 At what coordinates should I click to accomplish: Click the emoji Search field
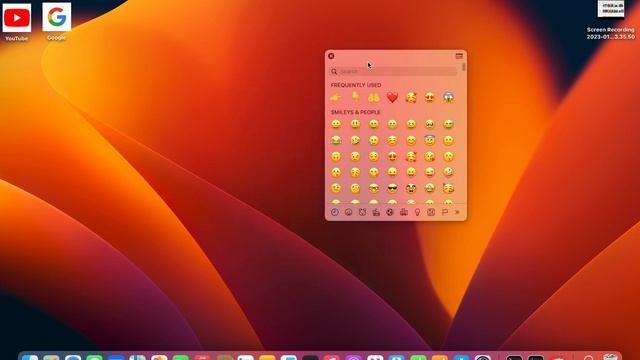393,71
